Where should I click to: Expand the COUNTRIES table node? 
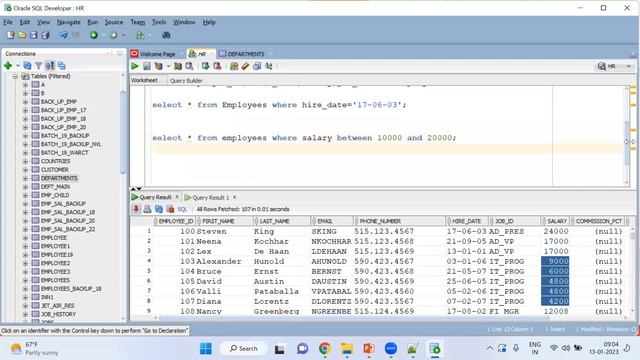pos(25,161)
